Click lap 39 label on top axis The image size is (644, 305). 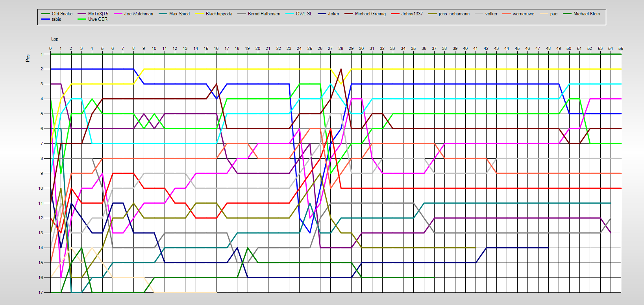455,48
